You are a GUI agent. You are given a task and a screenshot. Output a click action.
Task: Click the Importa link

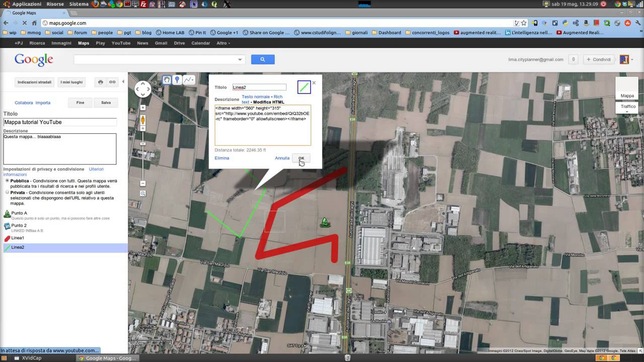click(43, 103)
